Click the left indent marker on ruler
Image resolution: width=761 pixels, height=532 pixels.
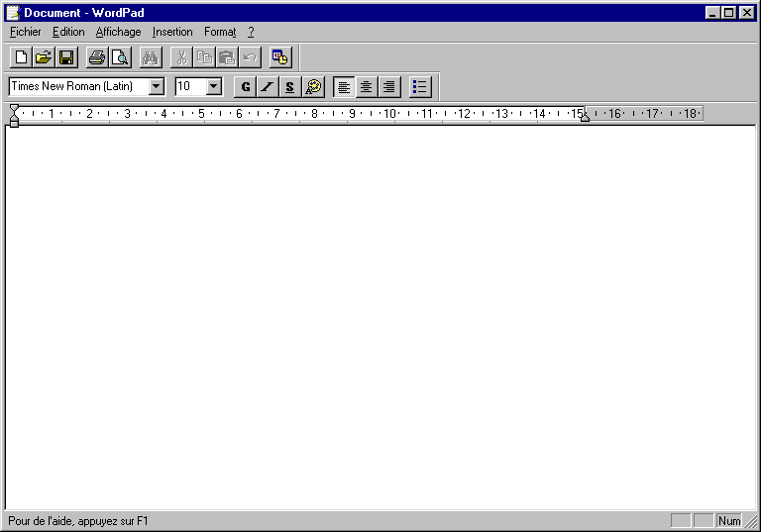coord(14,119)
